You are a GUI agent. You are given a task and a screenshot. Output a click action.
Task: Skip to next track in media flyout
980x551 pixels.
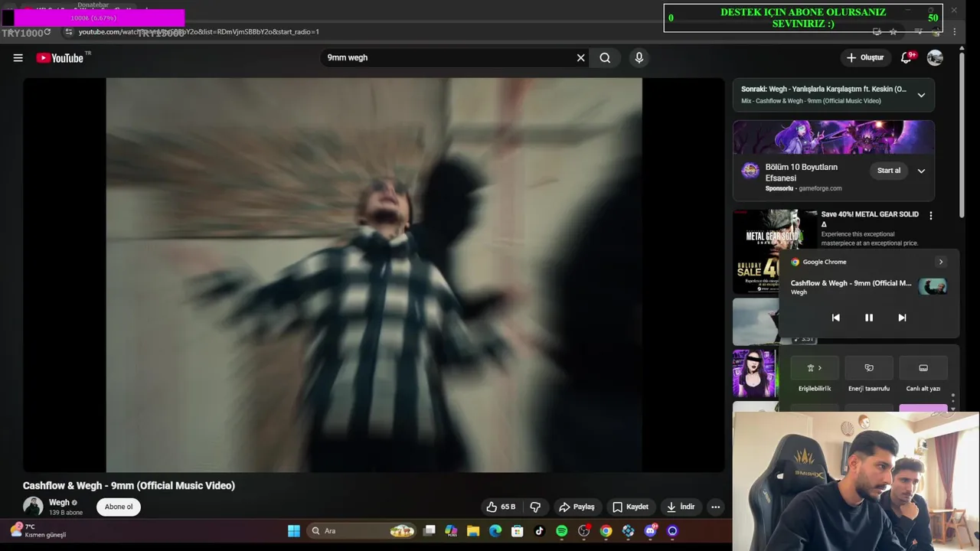point(902,318)
